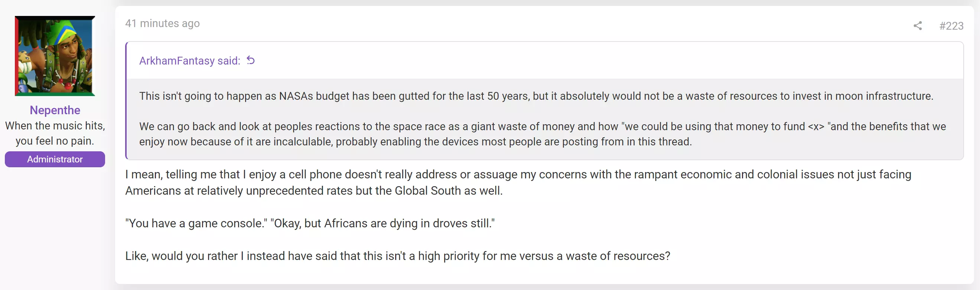Click the purple Administrator badge
Image resolution: width=980 pixels, height=290 pixels.
55,159
